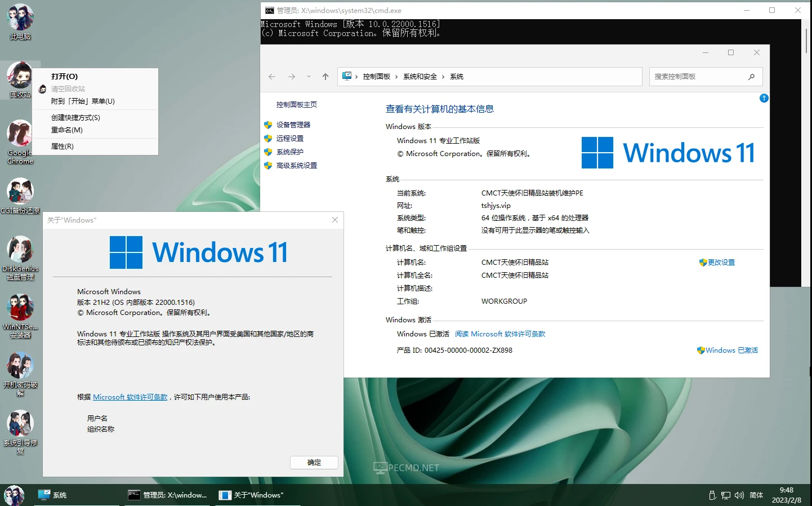
Task: Launch WinNTSetup安装器 desktop icon
Action: pos(20,316)
